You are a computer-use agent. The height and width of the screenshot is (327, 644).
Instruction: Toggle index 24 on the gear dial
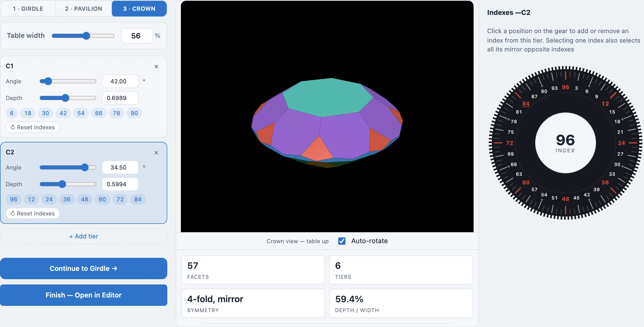click(x=621, y=143)
